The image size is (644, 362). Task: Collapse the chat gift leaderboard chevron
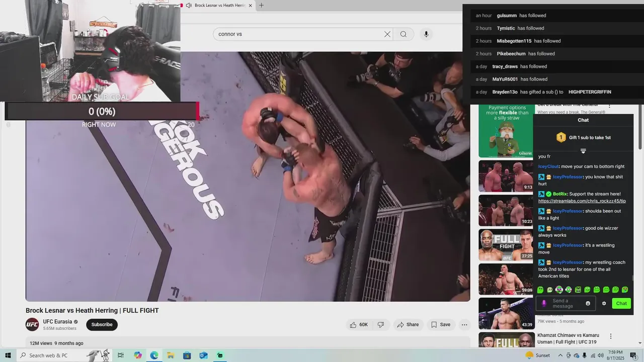click(x=583, y=151)
